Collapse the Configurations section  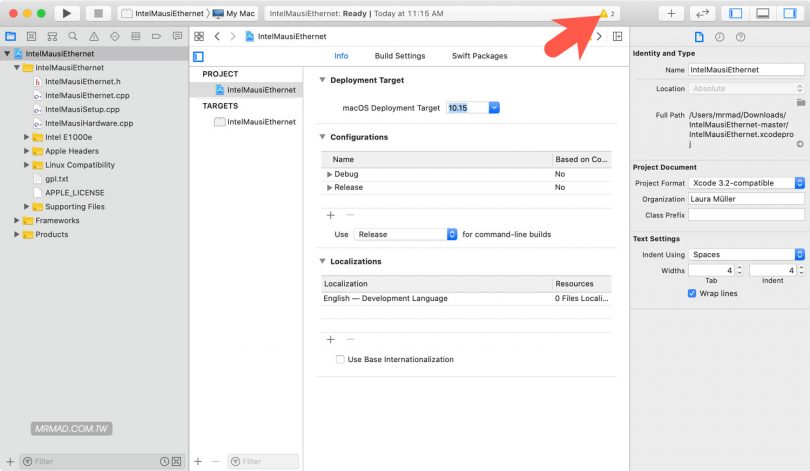point(322,137)
